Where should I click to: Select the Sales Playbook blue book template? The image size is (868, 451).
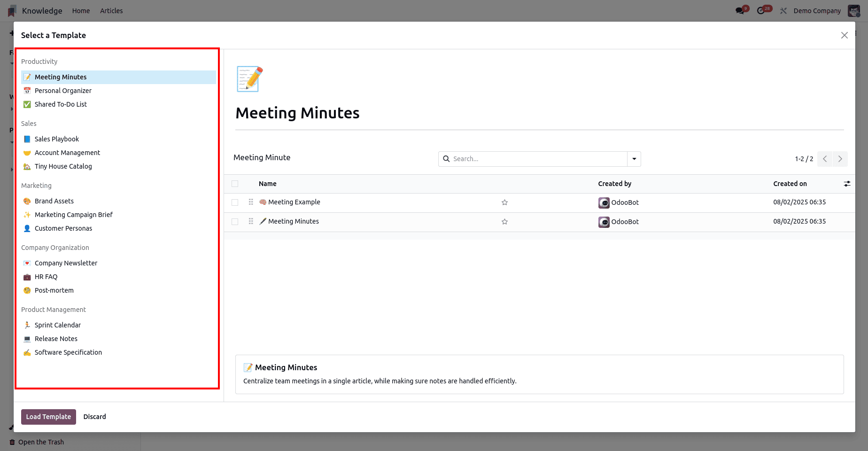56,139
